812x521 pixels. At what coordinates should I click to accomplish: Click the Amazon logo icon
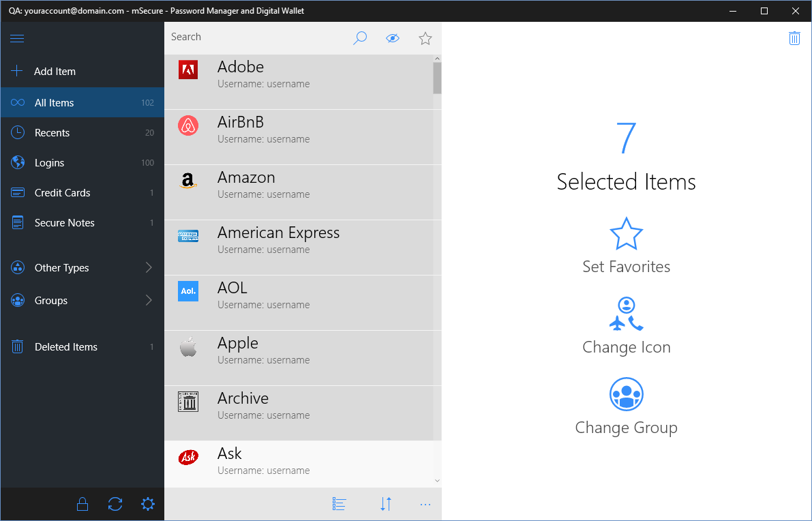click(x=188, y=180)
